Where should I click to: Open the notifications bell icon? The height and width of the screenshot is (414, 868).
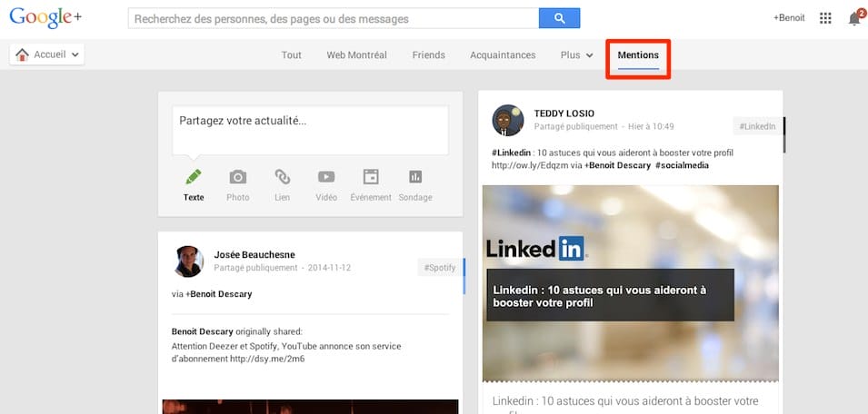[x=853, y=18]
